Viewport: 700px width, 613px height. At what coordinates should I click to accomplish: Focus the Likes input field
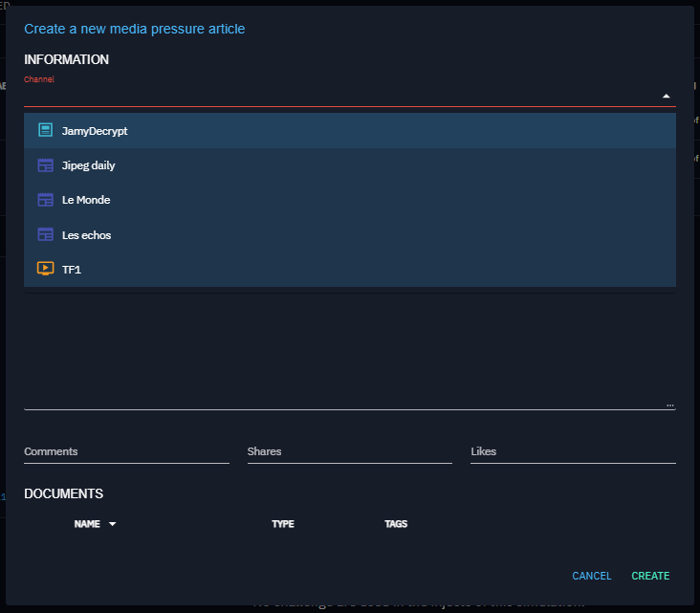pos(573,451)
